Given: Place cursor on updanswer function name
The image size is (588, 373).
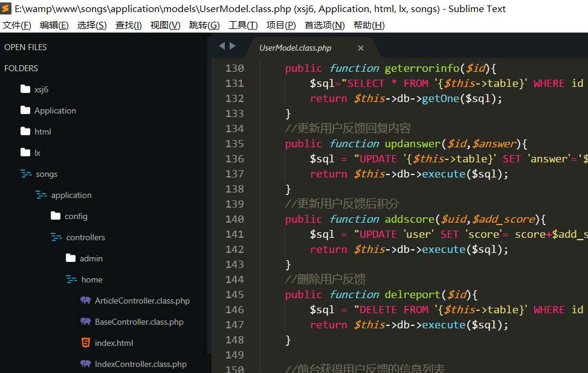Looking at the screenshot, I should 413,144.
